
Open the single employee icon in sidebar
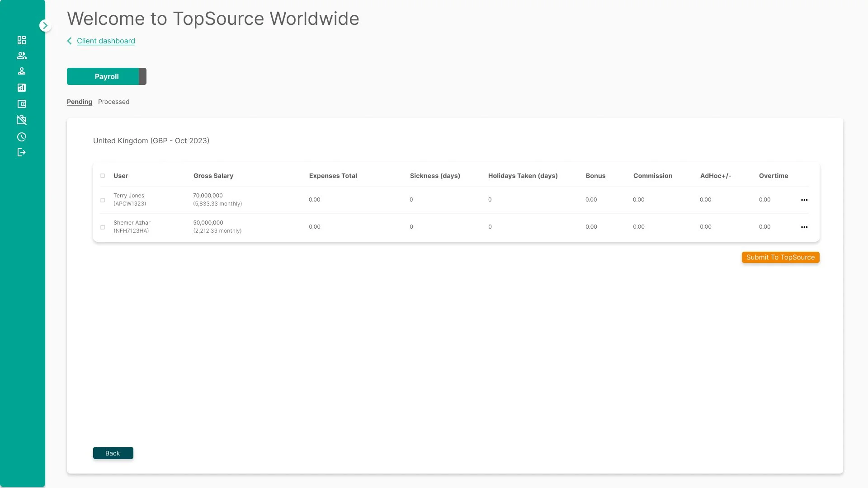tap(22, 71)
